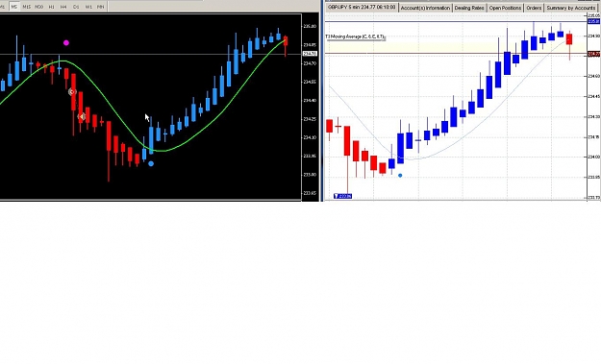Click the blue low-price label at white chart bottom
601x364 pixels.
click(342, 196)
